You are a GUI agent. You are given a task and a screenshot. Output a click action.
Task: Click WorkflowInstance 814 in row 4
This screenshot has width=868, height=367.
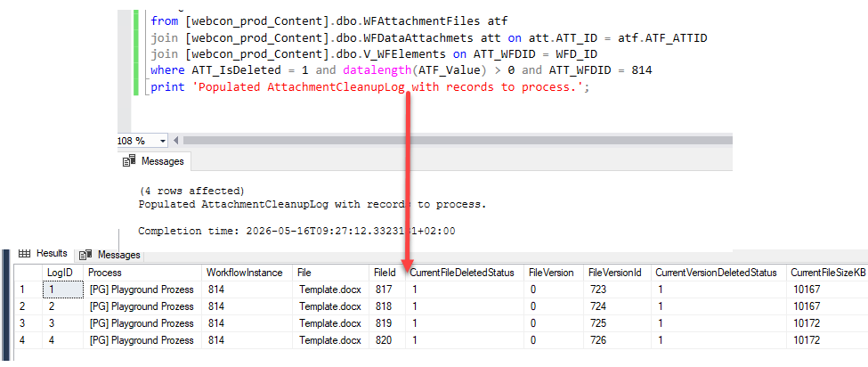247,340
